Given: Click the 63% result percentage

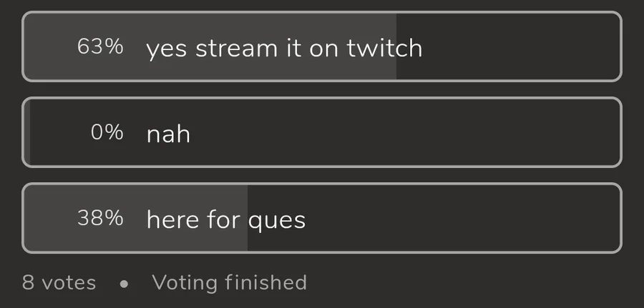Looking at the screenshot, I should 100,48.
